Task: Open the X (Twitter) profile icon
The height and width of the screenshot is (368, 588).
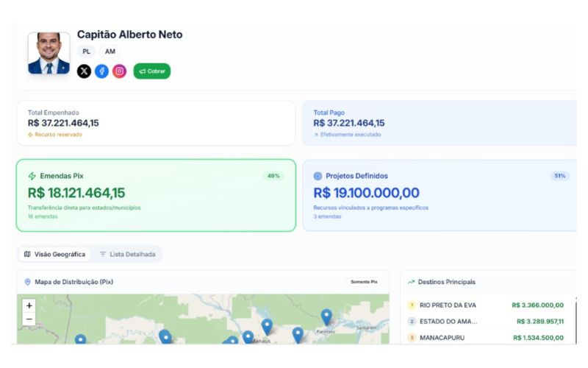Action: pos(84,71)
